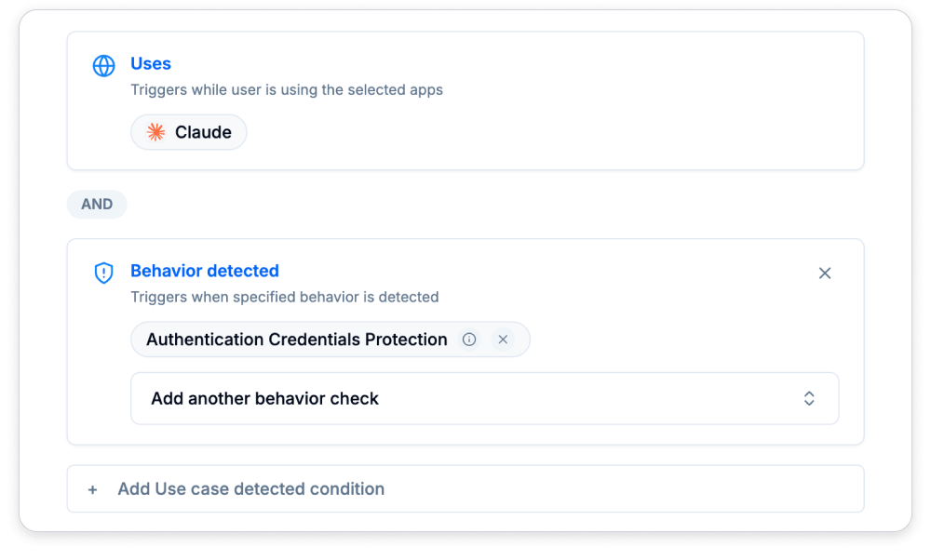Click the X inside the Authentication Credentials Protection chip
The width and height of the screenshot is (931, 560).
point(503,340)
